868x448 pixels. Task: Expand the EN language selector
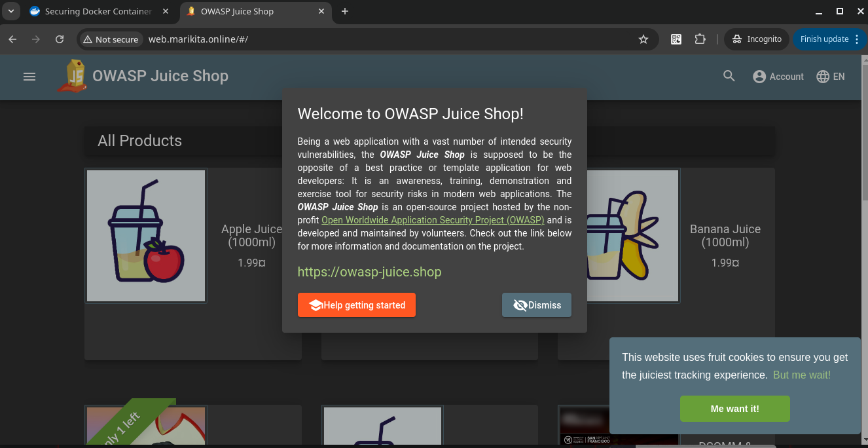click(831, 77)
